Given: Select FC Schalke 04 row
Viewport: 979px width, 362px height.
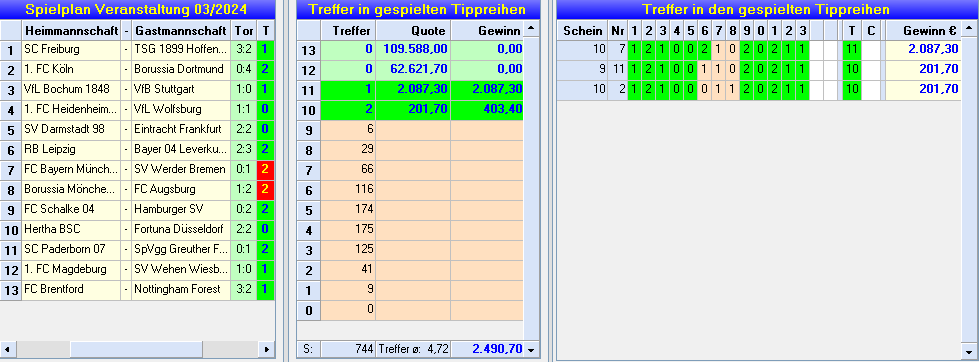Looking at the screenshot, I should (137, 209).
